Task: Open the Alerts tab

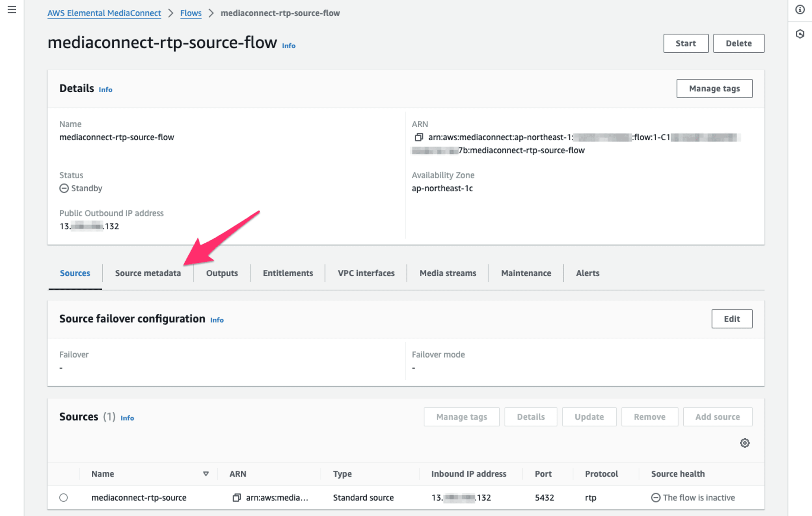Action: pyautogui.click(x=587, y=273)
